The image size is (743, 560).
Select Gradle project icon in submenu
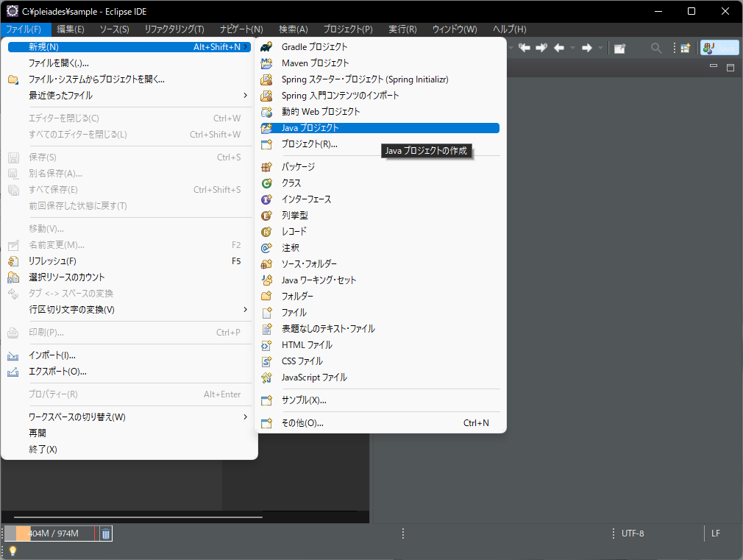pos(266,47)
